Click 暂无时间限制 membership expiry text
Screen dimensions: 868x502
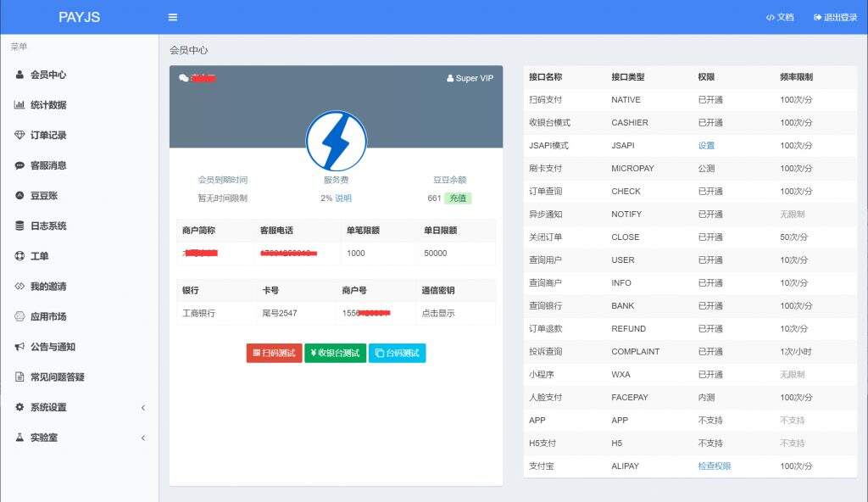point(223,198)
